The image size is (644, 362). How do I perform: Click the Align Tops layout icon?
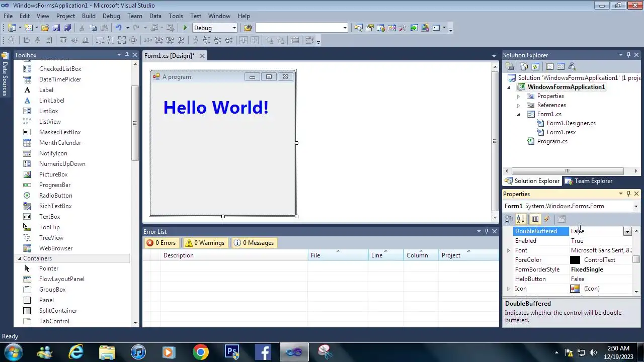pyautogui.click(x=63, y=40)
